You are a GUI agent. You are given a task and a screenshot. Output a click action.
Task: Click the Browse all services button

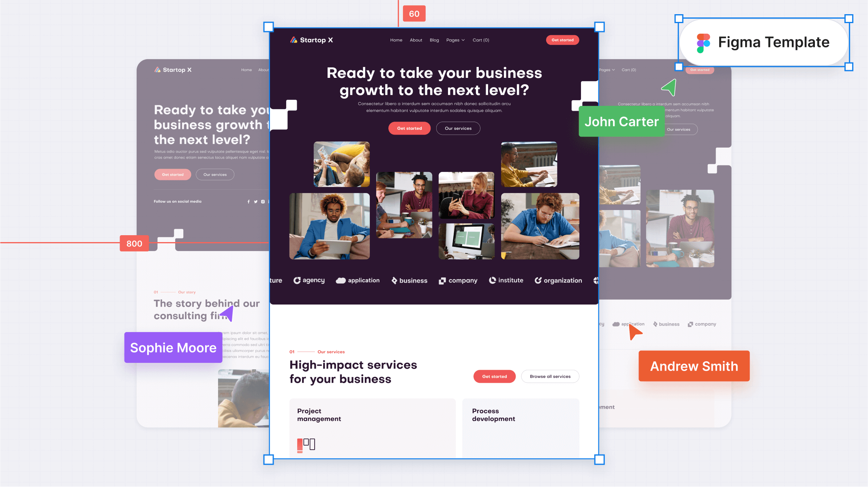pyautogui.click(x=550, y=376)
